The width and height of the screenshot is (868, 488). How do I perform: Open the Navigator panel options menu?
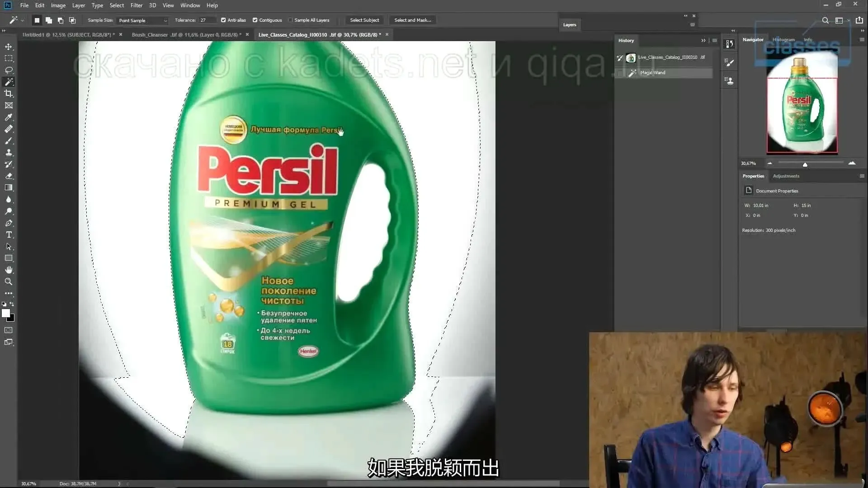(x=862, y=40)
